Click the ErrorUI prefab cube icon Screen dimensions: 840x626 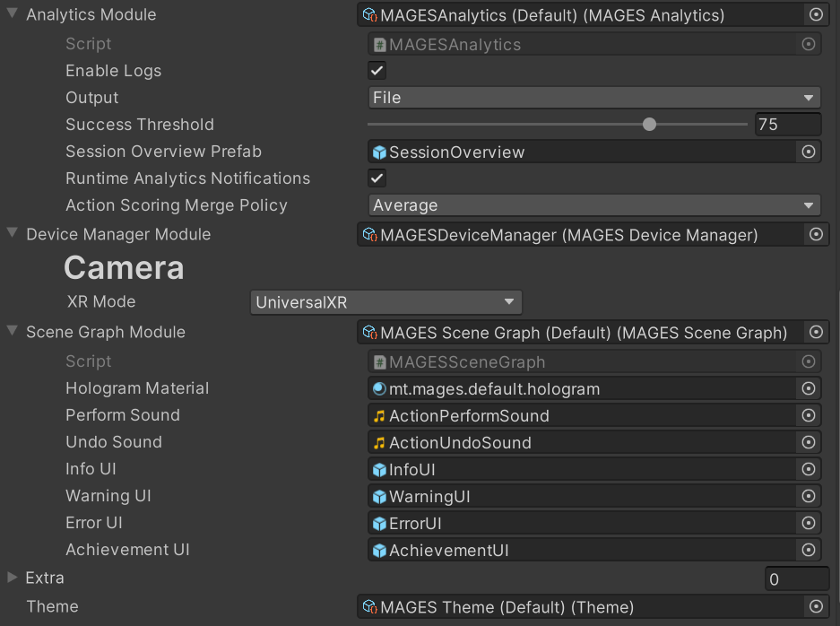(x=379, y=524)
